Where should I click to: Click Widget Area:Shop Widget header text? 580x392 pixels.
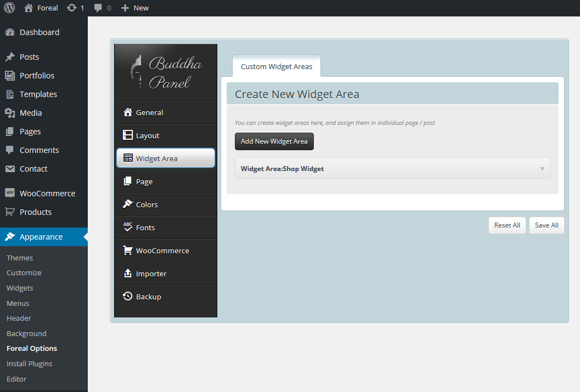pyautogui.click(x=282, y=169)
